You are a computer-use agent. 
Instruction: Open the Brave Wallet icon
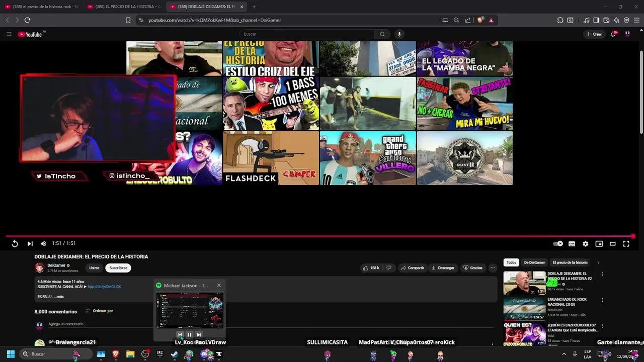coord(606,20)
